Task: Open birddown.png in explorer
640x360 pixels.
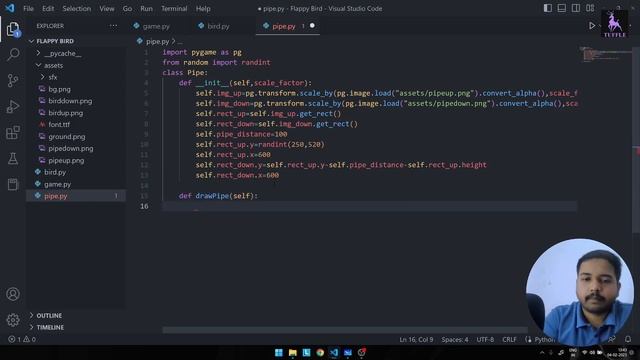Action: tap(70, 101)
